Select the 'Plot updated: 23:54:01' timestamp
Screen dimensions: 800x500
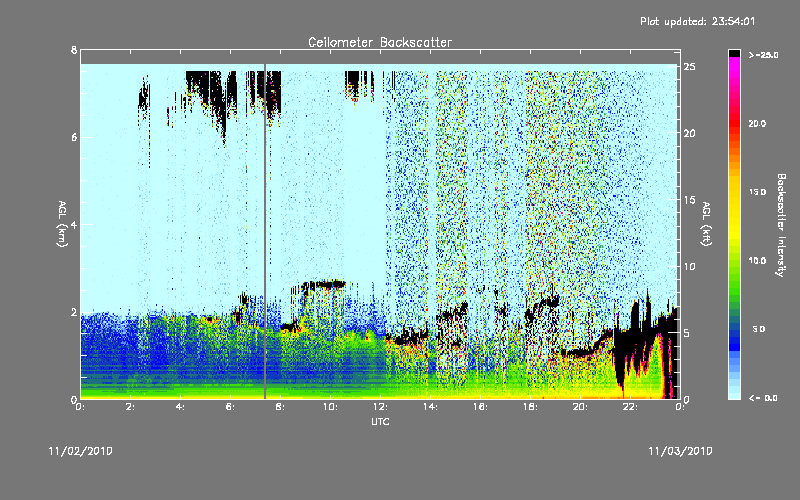(x=697, y=21)
